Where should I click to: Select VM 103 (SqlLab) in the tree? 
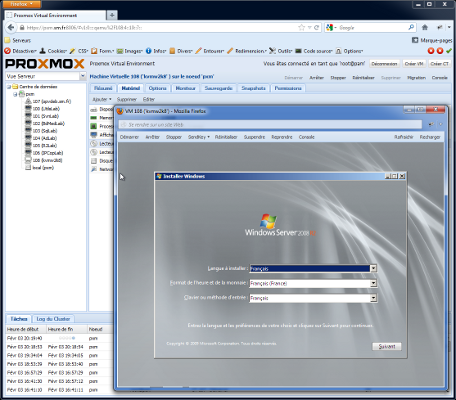[x=41, y=131]
